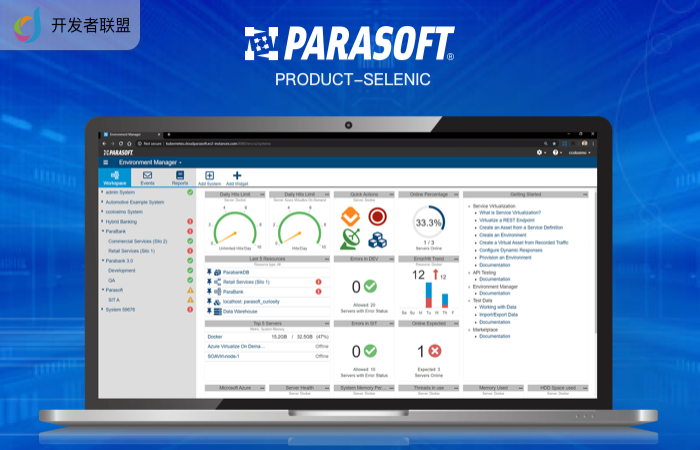Click the Add System icon
Viewport: 700px width, 450px height.
209,178
